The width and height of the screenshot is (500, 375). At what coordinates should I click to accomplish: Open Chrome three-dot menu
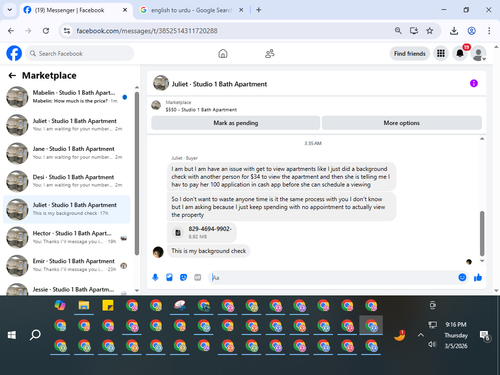coord(489,31)
